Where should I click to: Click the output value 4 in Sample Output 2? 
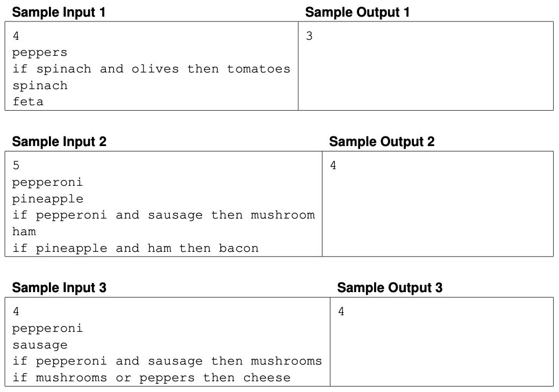coord(333,165)
